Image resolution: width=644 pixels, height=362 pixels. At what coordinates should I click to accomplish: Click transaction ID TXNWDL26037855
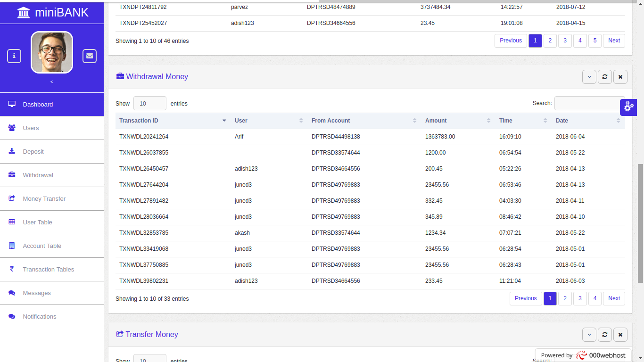click(144, 153)
